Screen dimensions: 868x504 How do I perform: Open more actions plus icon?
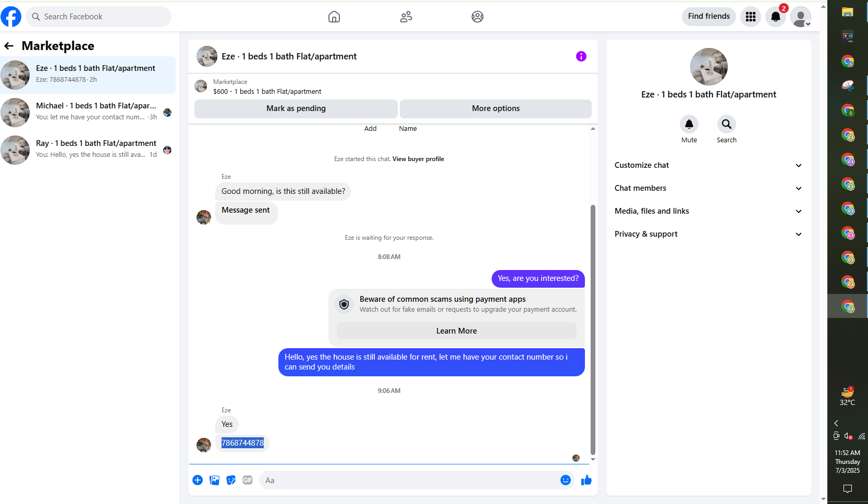pyautogui.click(x=198, y=480)
